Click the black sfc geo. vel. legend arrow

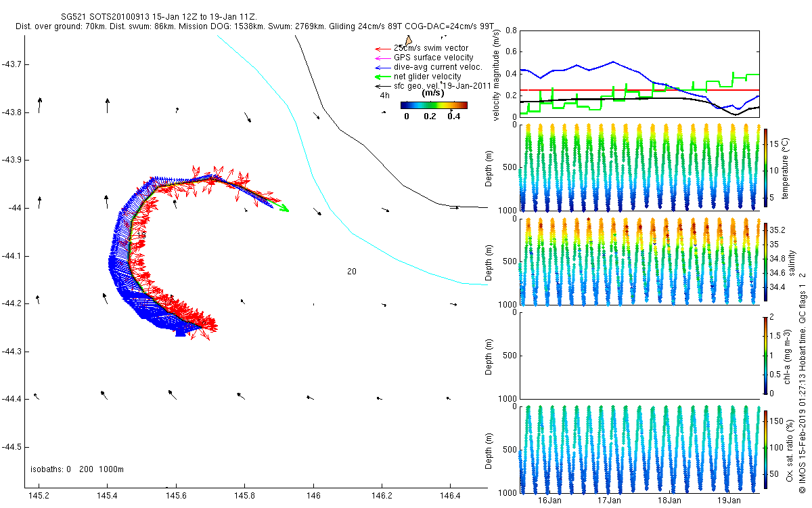point(382,86)
